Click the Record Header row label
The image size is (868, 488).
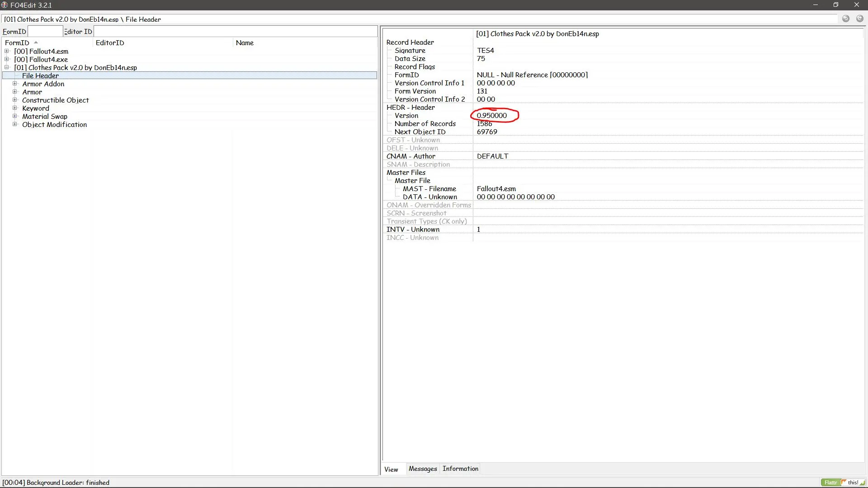[410, 42]
